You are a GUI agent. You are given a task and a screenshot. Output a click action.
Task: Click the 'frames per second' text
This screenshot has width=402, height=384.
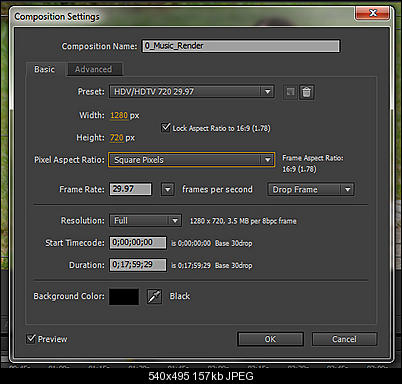pyautogui.click(x=217, y=189)
